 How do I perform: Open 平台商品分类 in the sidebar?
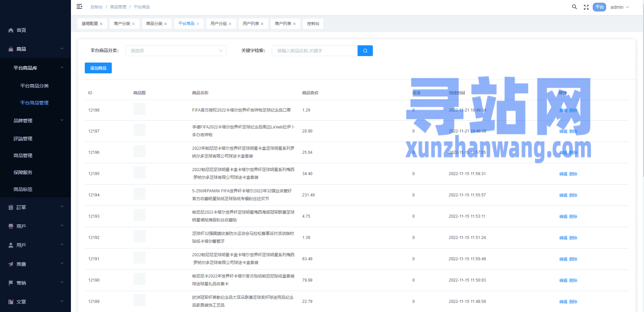click(x=34, y=86)
